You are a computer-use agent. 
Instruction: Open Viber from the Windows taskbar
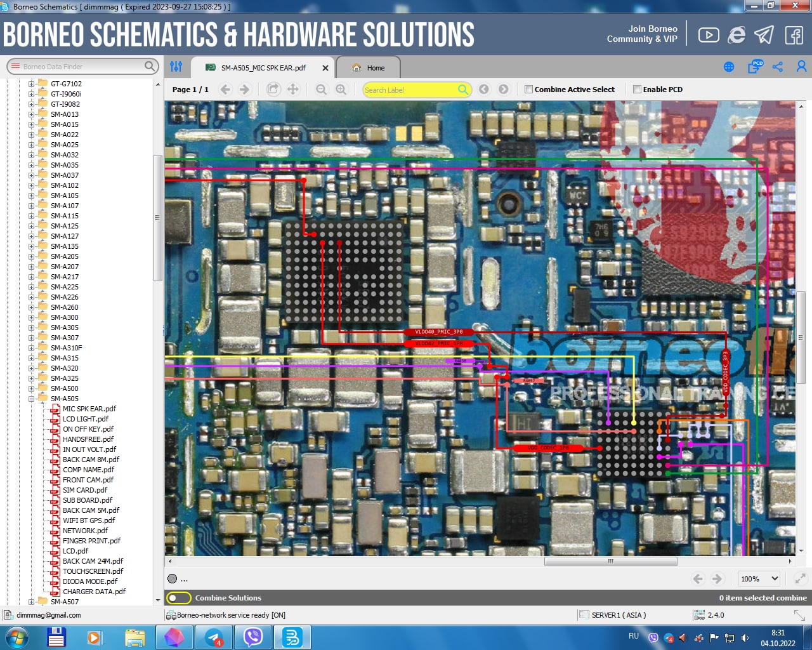coord(253,637)
